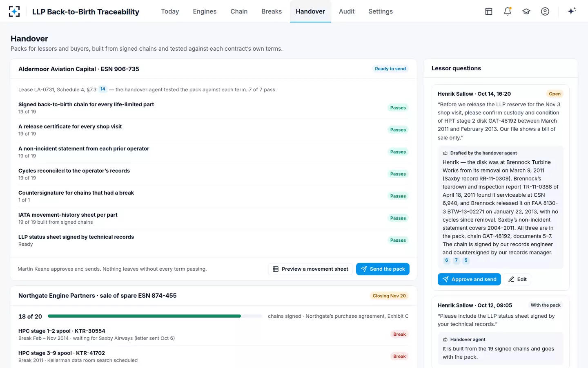The width and height of the screenshot is (588, 368).
Task: Approve and send the drafted reply
Action: click(469, 279)
